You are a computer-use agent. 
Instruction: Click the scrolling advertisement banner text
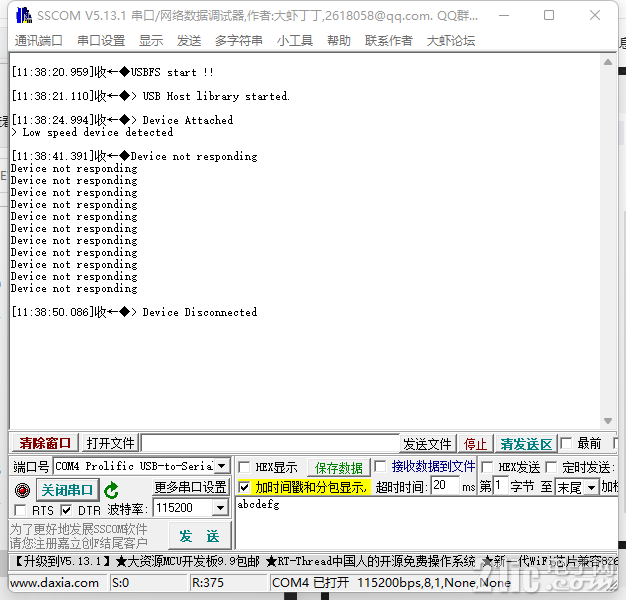(x=316, y=561)
